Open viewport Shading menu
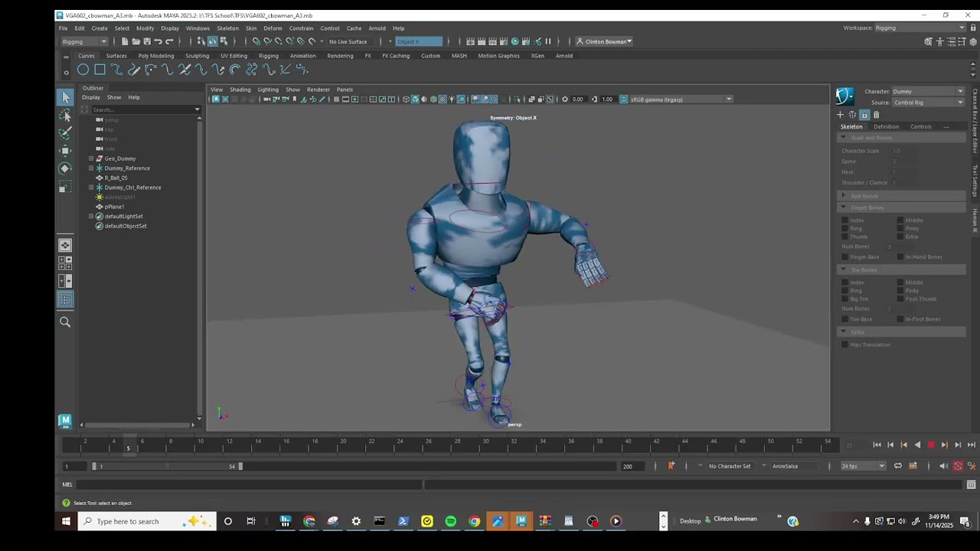 [240, 90]
